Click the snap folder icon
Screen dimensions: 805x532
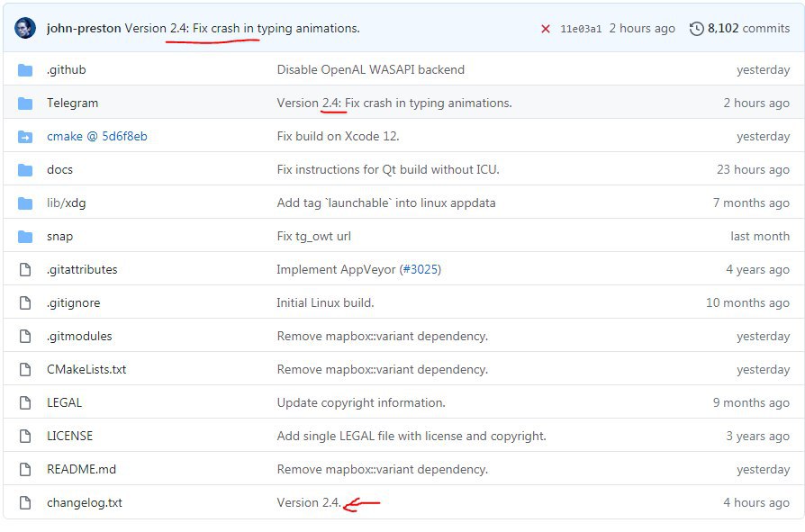click(25, 237)
